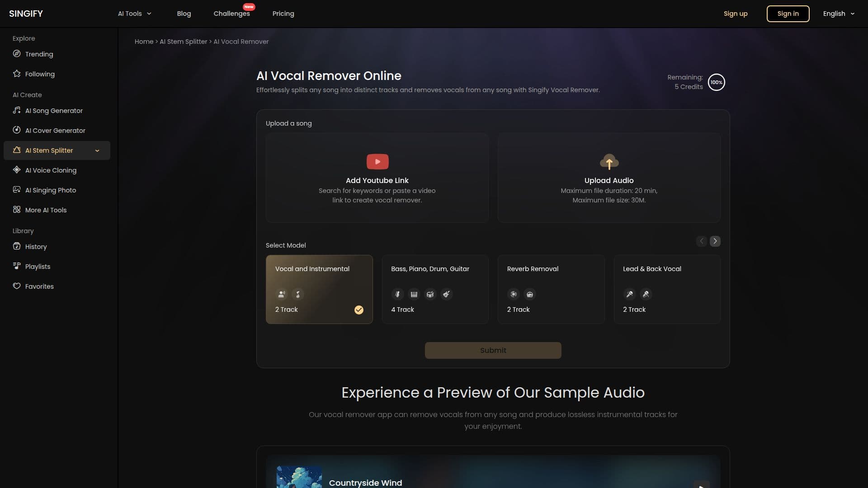Click the vocal icon in Vocal and Instrumental card
Screen dimensions: 868x488
(282, 295)
